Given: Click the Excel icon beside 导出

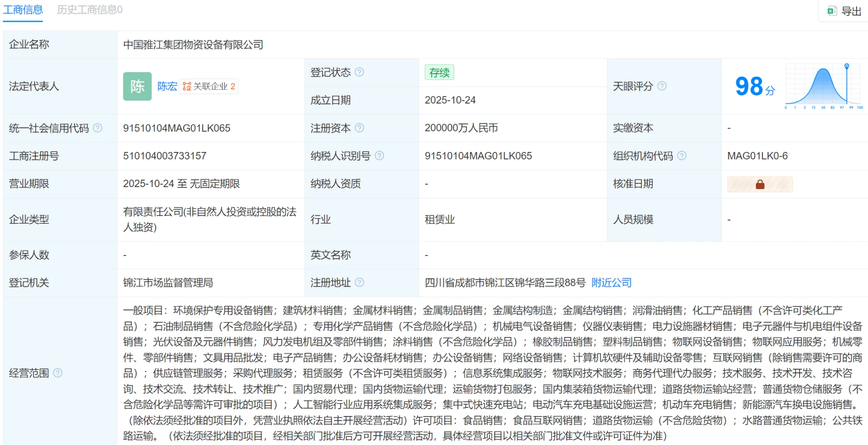Looking at the screenshot, I should tap(832, 11).
